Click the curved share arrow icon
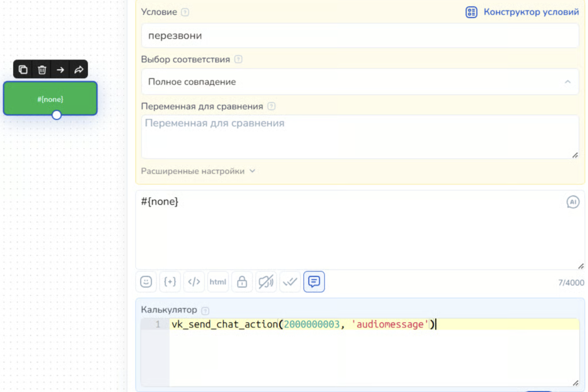 click(79, 70)
